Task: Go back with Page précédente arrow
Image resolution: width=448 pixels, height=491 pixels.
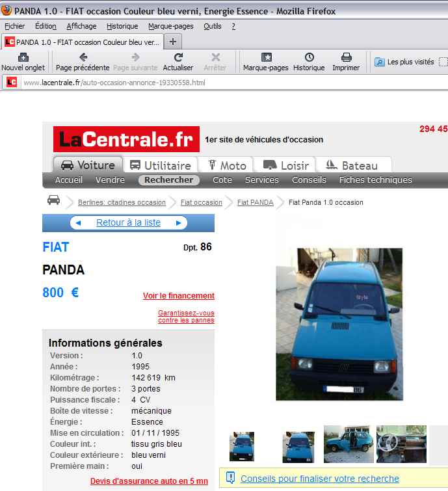Action: 83,62
